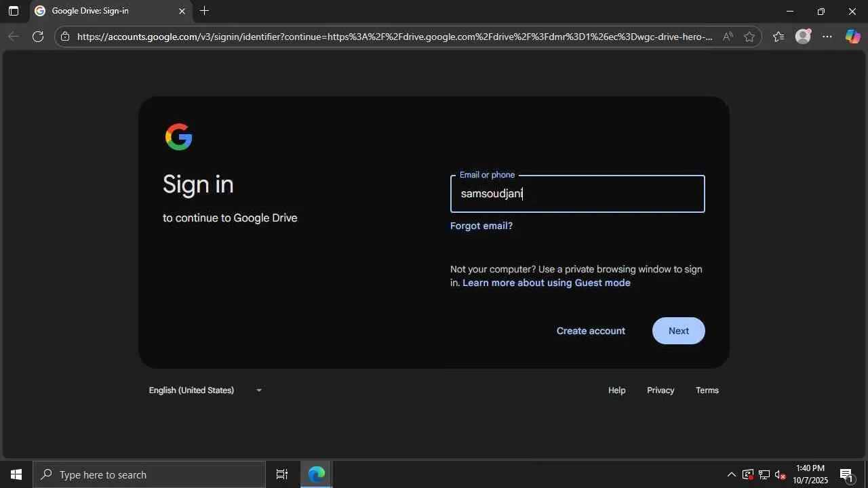The width and height of the screenshot is (868, 488).
Task: Minimize the browser window
Action: (x=789, y=11)
